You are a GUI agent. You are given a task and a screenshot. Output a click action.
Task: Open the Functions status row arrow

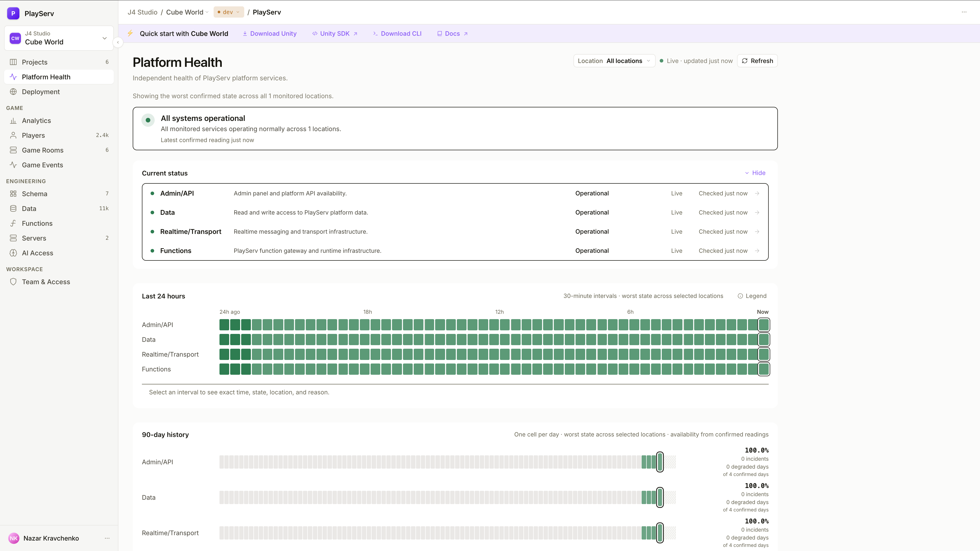[757, 251]
